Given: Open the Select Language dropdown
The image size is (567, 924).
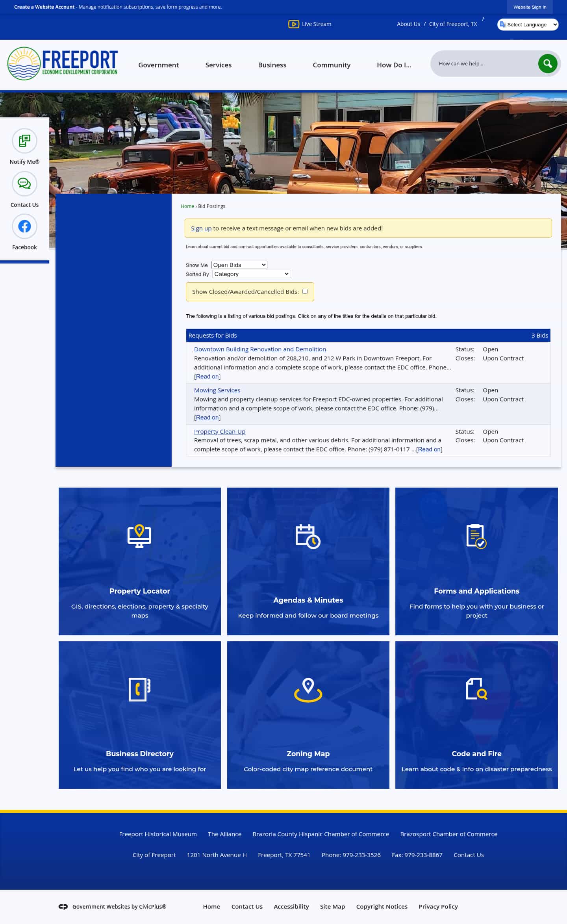Looking at the screenshot, I should click(528, 24).
